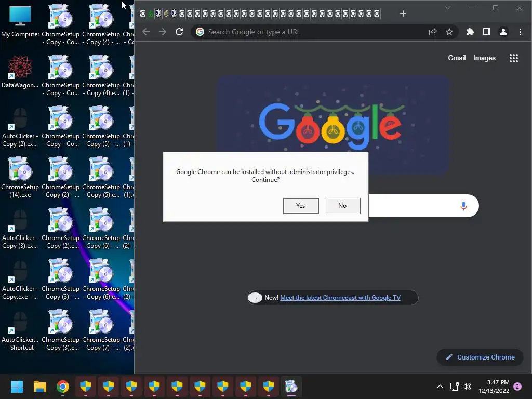
Task: Select ChromeSetup (14).exe desktop icon
Action: click(x=20, y=178)
